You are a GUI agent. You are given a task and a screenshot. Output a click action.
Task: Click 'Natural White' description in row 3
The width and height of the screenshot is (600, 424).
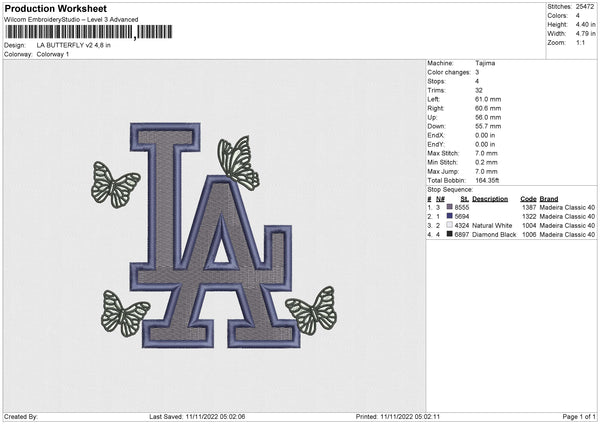click(x=492, y=225)
